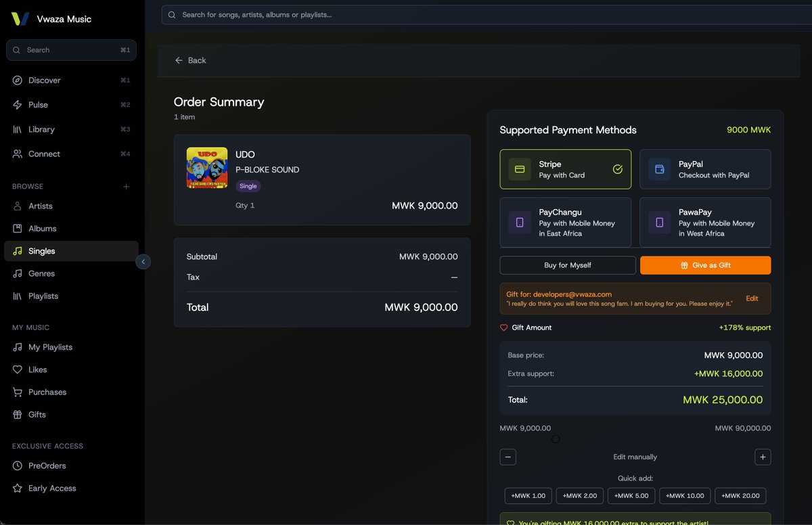Select PayChangu mobile money payment
The width and height of the screenshot is (812, 525).
(566, 222)
